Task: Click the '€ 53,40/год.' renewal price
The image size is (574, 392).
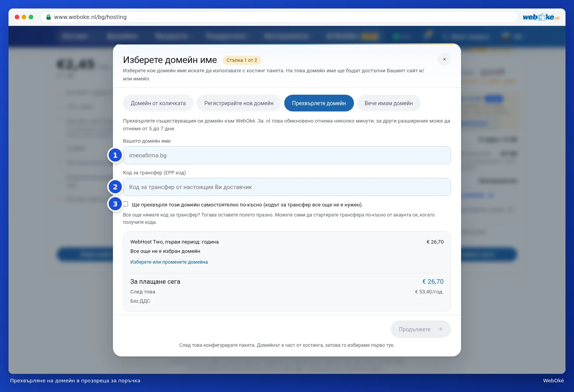Action: pos(429,292)
